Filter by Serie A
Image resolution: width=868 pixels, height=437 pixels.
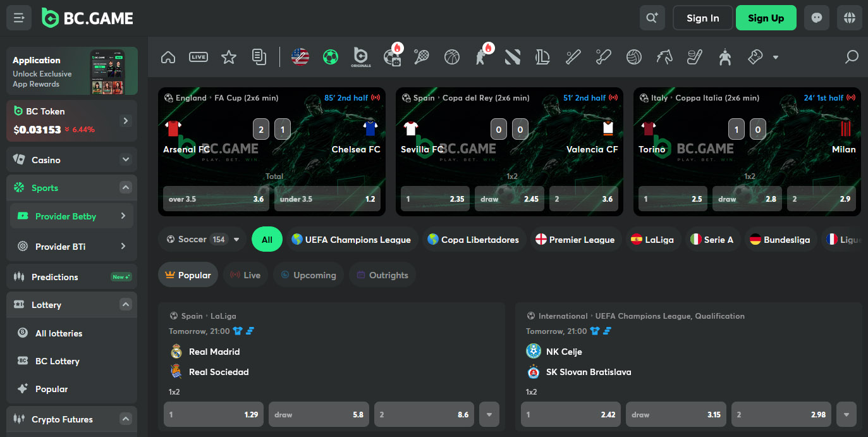[712, 240]
